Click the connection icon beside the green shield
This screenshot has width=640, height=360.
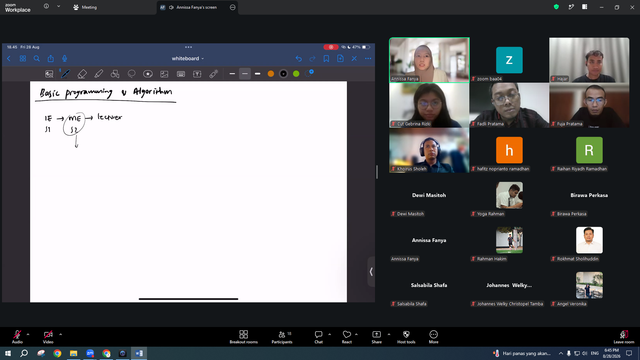pyautogui.click(x=571, y=7)
